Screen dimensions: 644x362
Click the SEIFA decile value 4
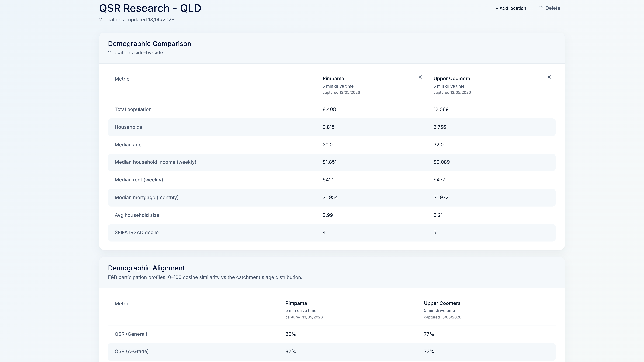click(x=324, y=233)
